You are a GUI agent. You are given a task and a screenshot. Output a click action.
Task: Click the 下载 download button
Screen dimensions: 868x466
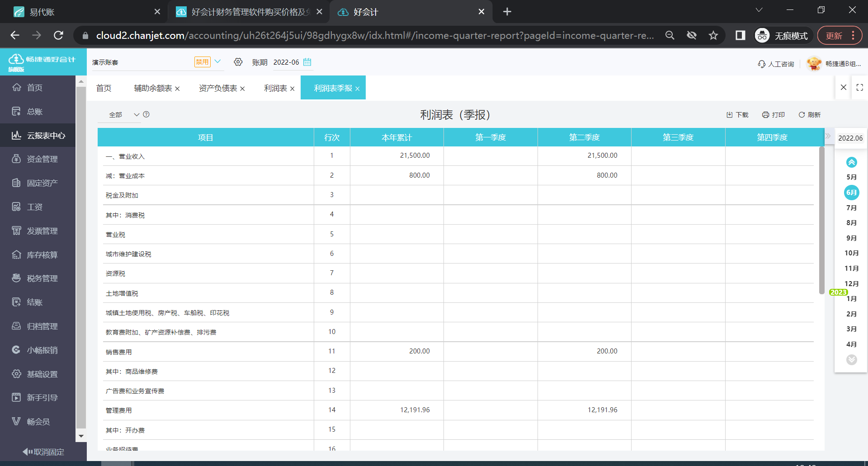[x=737, y=114]
